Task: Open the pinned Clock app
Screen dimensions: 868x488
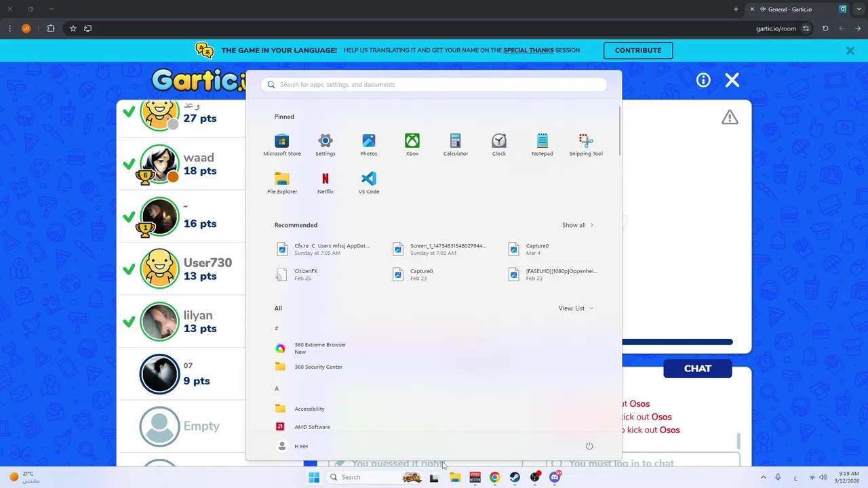Action: 499,145
